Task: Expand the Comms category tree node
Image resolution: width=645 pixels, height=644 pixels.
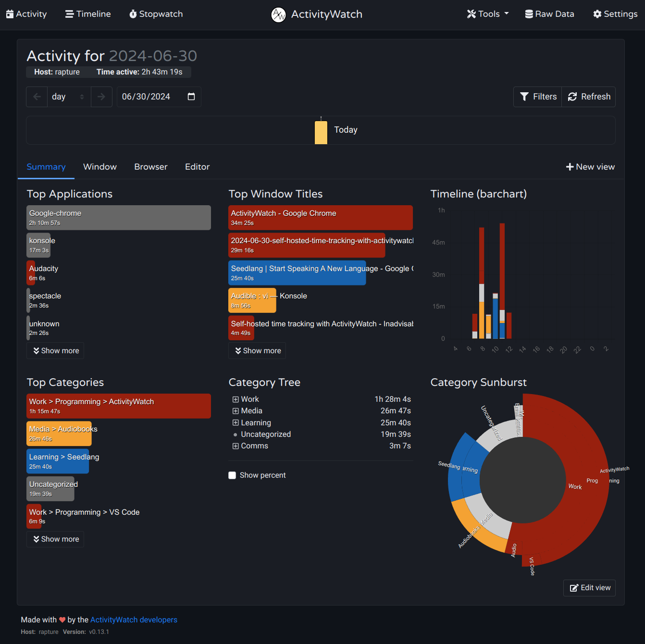Action: [x=236, y=446]
